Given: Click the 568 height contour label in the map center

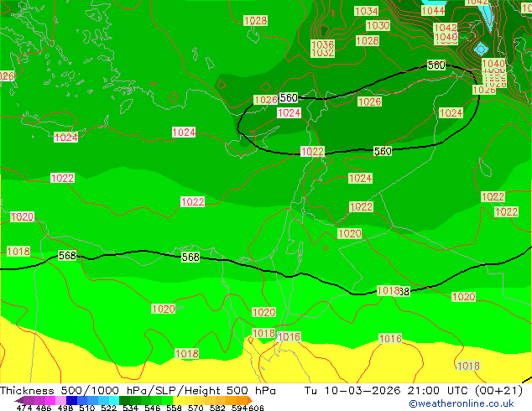Looking at the screenshot, I should (x=190, y=257).
